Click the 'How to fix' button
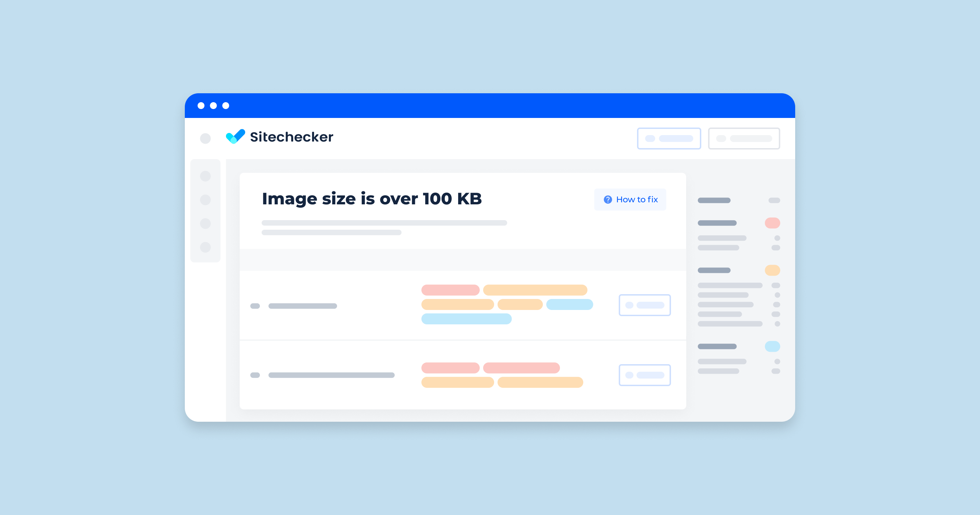Image resolution: width=980 pixels, height=515 pixels. point(625,200)
